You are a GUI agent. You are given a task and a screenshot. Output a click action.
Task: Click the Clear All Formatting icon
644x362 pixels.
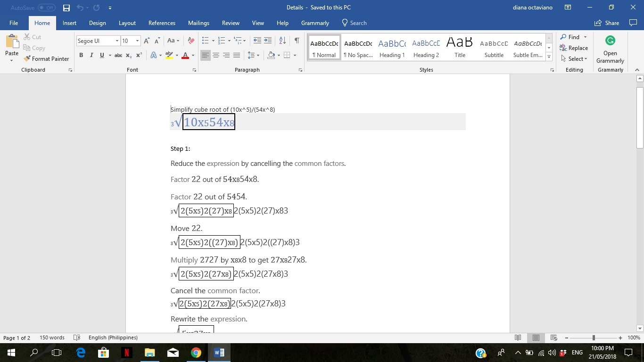[191, 41]
